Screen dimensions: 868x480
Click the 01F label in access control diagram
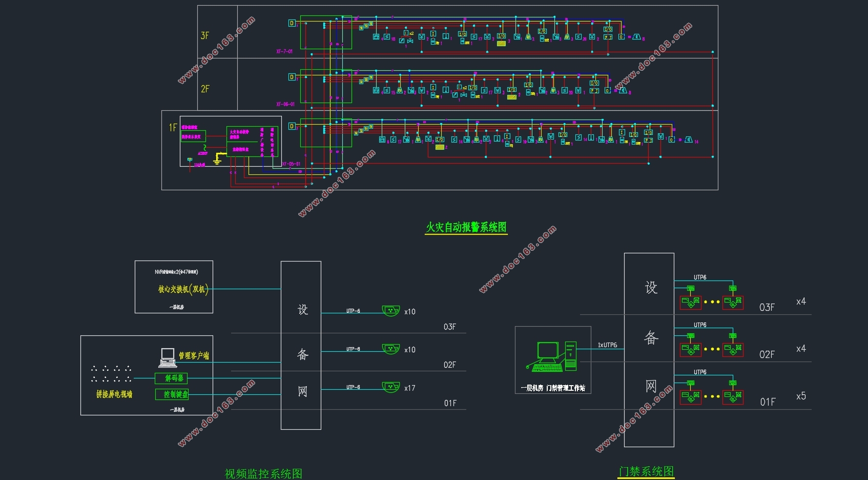[768, 402]
